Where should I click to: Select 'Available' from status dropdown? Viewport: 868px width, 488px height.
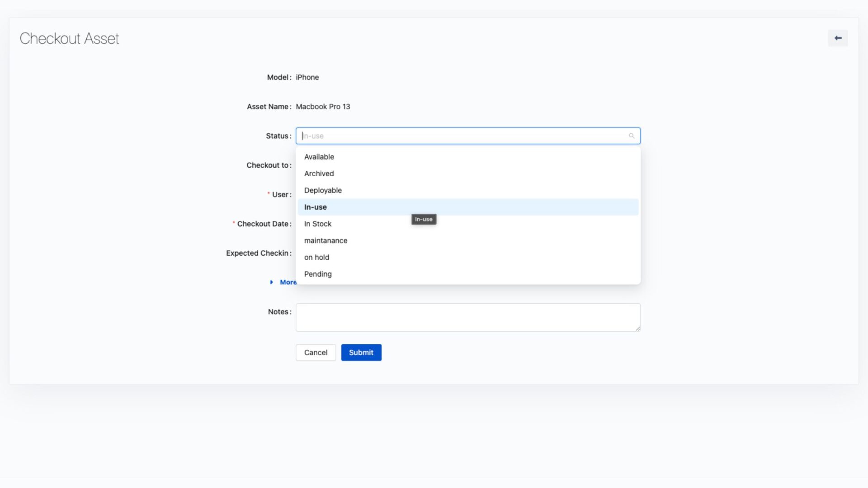point(319,156)
